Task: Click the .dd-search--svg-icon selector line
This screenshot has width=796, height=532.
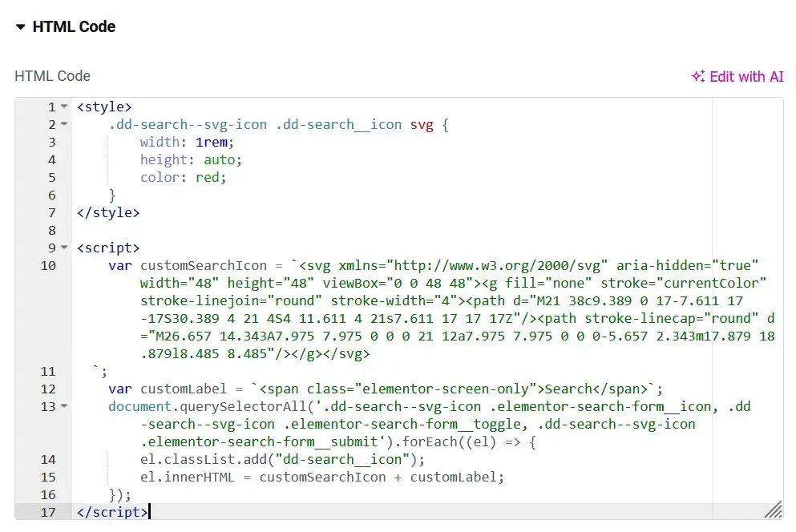Action: (x=278, y=125)
